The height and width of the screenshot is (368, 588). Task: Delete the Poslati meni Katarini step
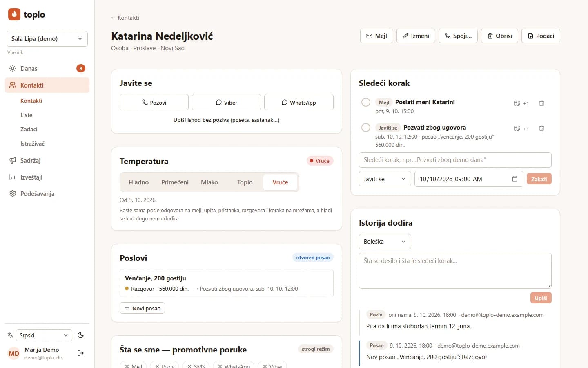tap(541, 103)
